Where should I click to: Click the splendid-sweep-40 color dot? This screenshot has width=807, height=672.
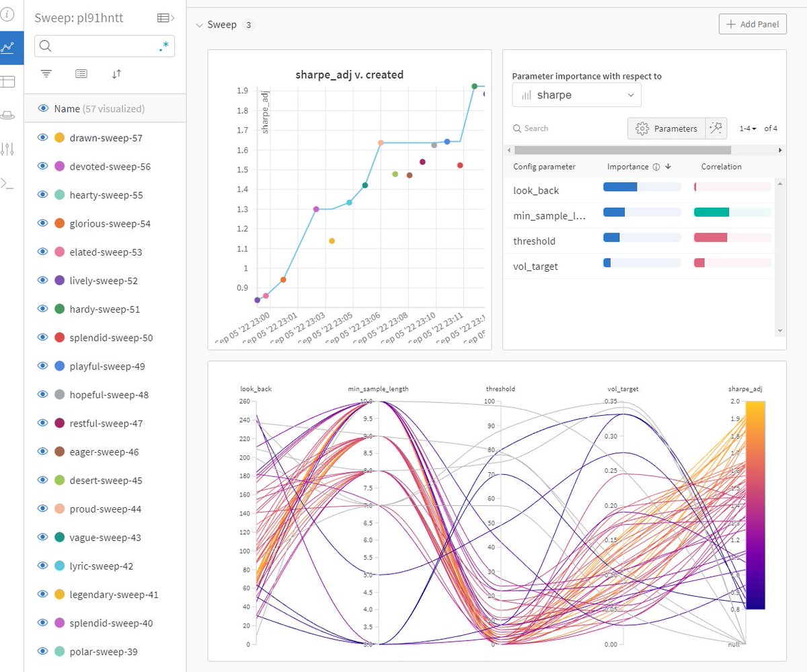tap(59, 624)
